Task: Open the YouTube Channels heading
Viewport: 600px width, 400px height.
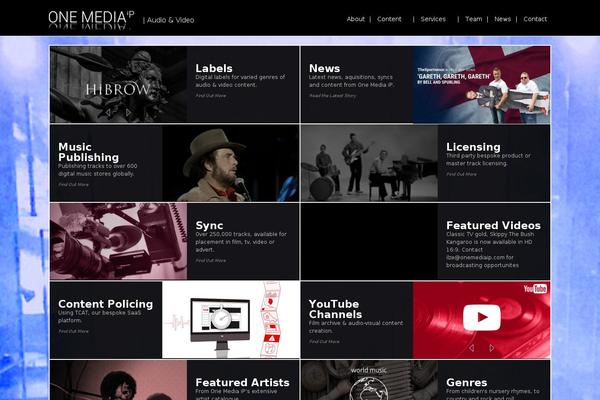Action: 336,309
